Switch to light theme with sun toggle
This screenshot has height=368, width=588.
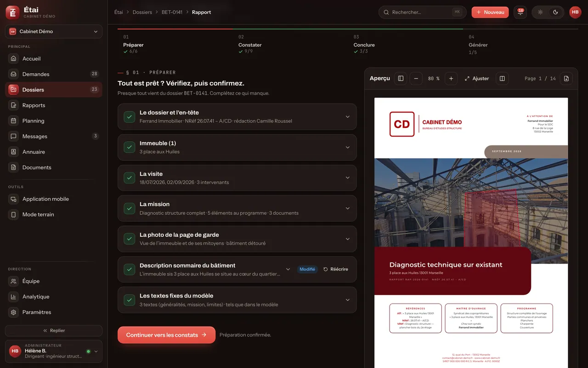(x=540, y=12)
